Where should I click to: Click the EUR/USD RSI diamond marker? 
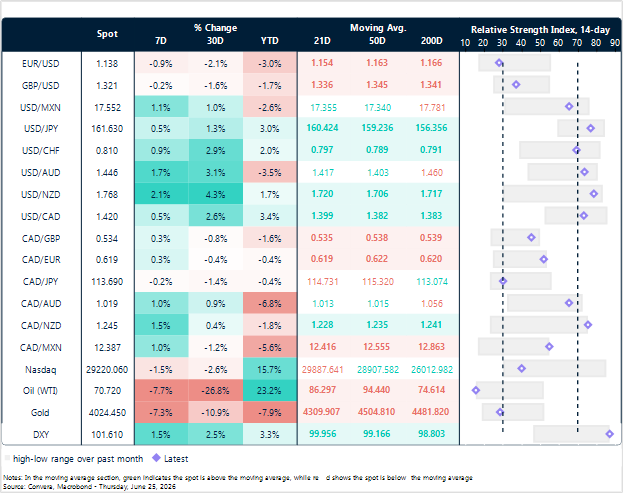tap(499, 63)
